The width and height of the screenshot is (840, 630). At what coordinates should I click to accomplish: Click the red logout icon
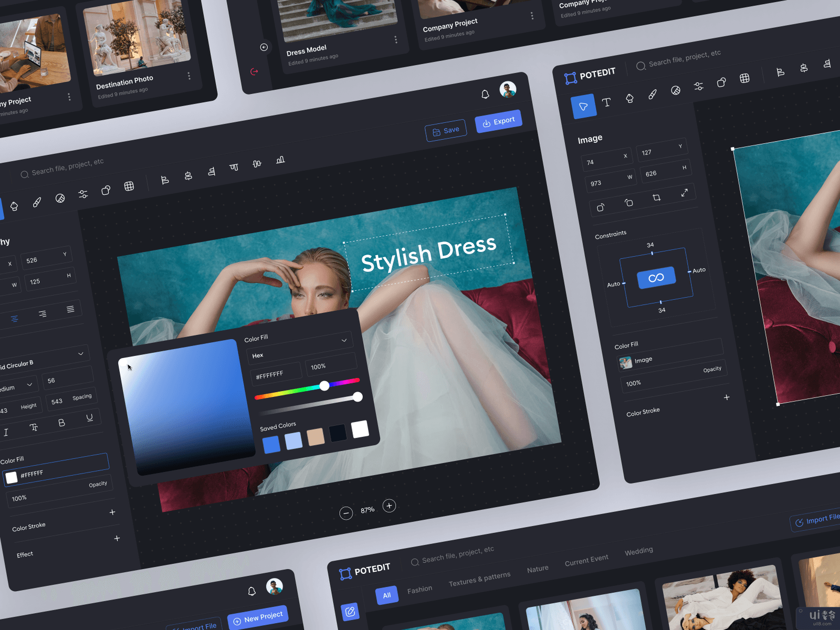coord(255,71)
